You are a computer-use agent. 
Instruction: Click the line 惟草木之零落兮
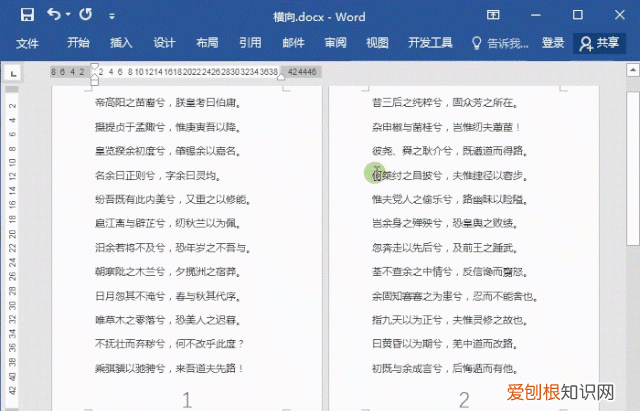[167, 320]
